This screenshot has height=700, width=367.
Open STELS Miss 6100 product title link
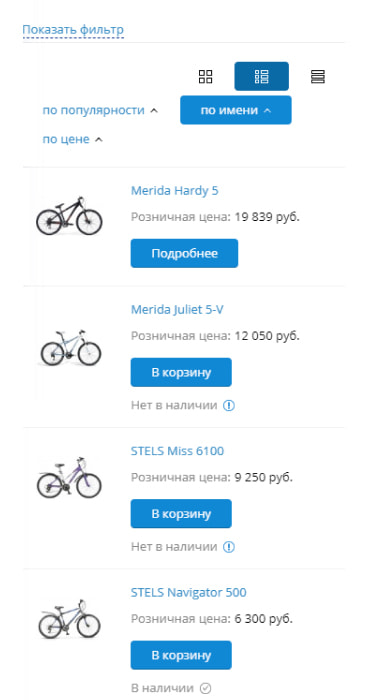point(177,451)
